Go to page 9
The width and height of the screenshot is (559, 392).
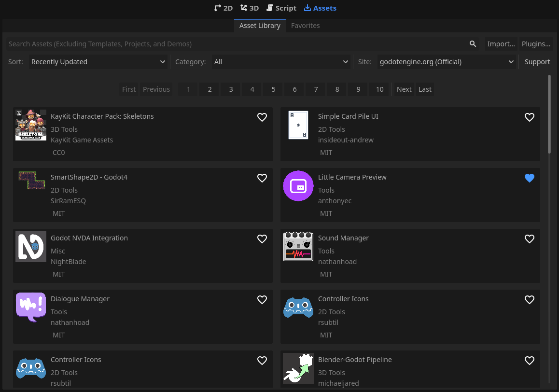coord(358,89)
